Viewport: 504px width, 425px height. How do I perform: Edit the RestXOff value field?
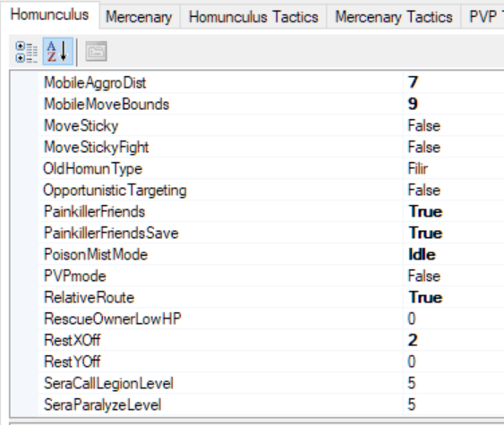click(454, 341)
